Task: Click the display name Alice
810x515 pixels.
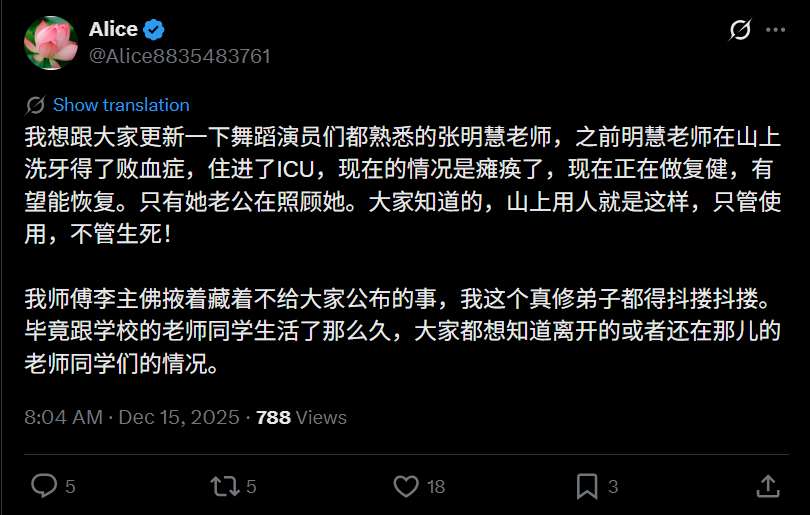Action: (x=113, y=30)
